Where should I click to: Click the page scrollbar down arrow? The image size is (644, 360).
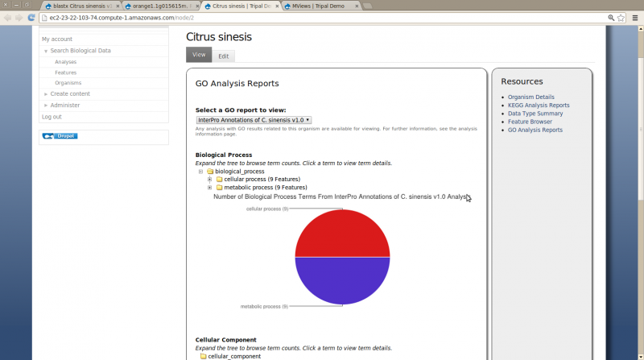point(640,357)
